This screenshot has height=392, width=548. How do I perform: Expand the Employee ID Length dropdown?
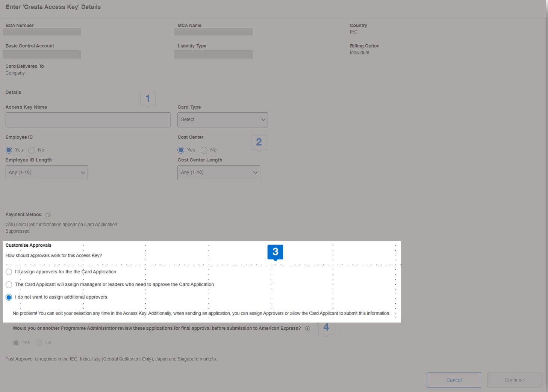pos(47,173)
